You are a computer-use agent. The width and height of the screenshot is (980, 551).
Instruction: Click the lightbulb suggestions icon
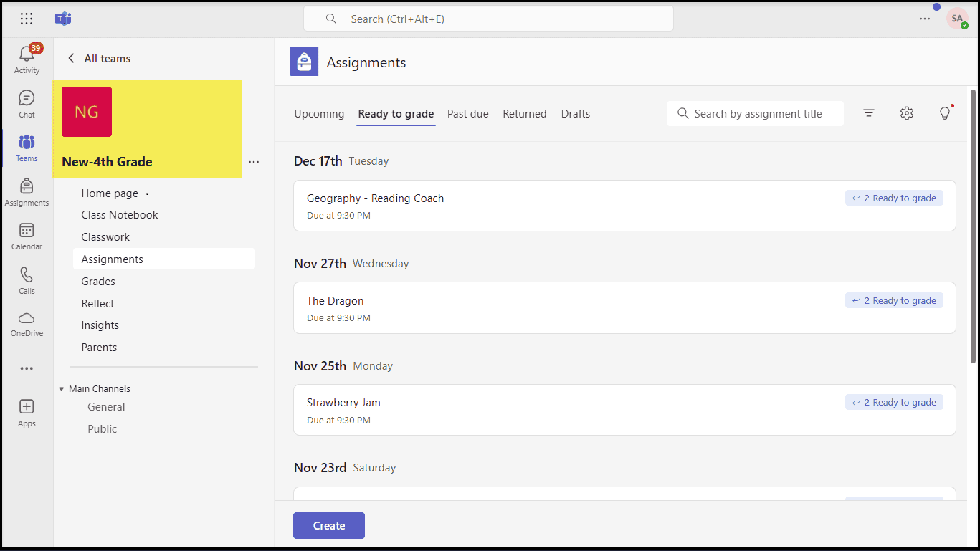pos(944,113)
